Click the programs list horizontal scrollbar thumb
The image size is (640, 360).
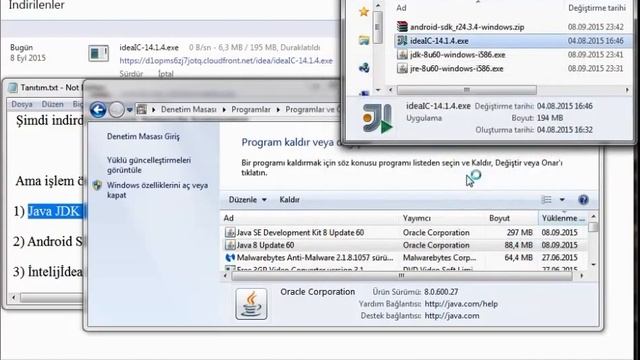[x=402, y=276]
